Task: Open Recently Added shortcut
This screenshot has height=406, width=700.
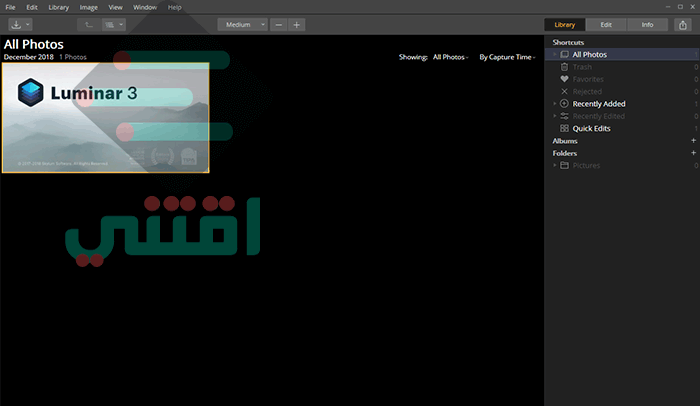Action: (599, 104)
